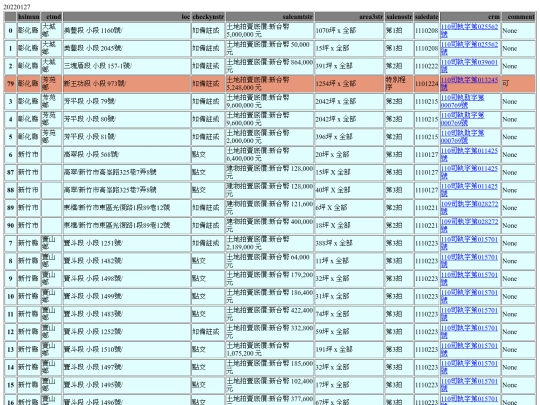This screenshot has height=405, width=540.
Task: Select the '1254坪' area cell in row 79
Action: [349, 83]
